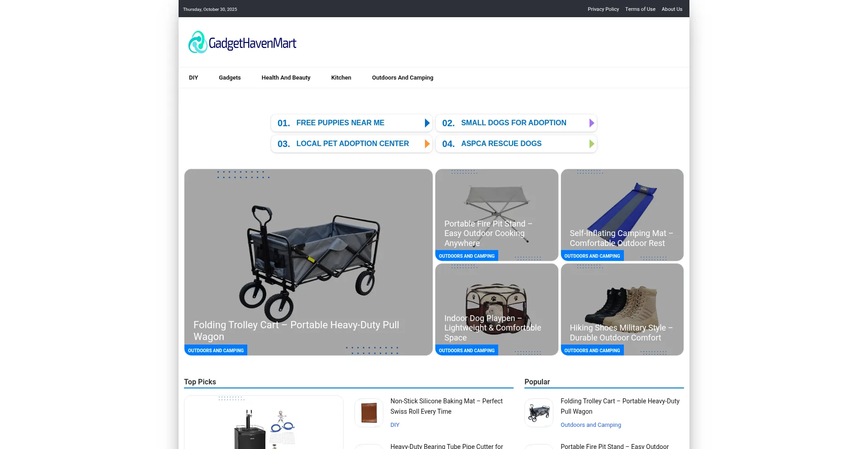Click Indoor Dog Playpen's Outdoors And Camping tag
868x449 pixels.
[x=467, y=350]
